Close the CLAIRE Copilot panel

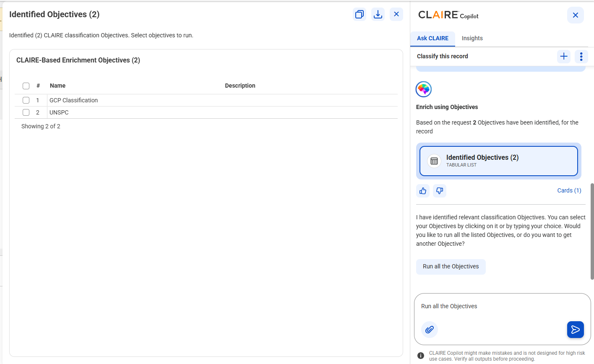coord(576,15)
